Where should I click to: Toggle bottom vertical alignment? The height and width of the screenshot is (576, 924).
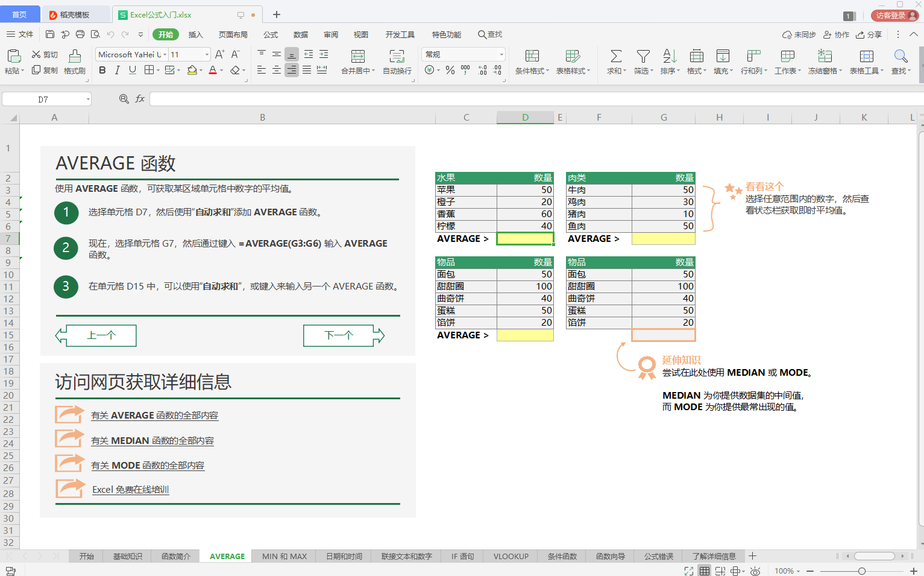[292, 54]
